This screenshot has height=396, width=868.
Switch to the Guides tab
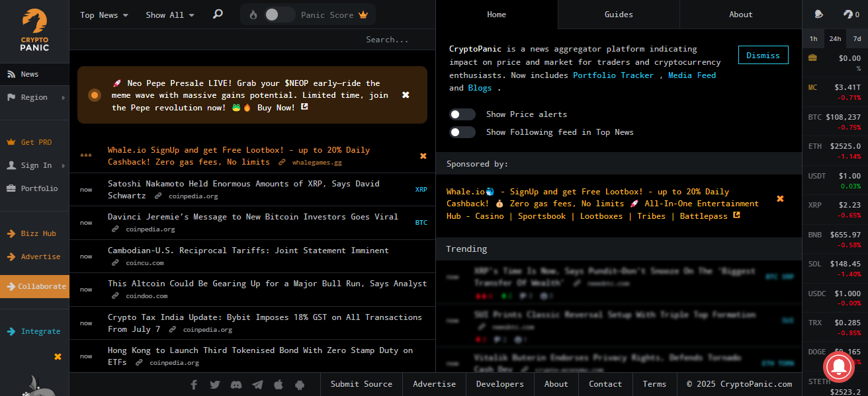point(619,15)
